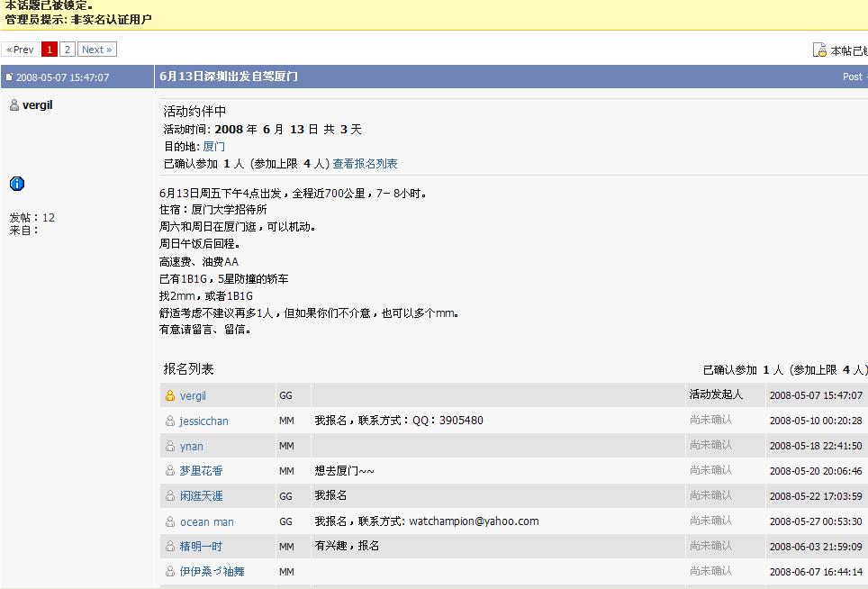Click the locked-thread icon at top right
The image size is (868, 589).
[819, 50]
